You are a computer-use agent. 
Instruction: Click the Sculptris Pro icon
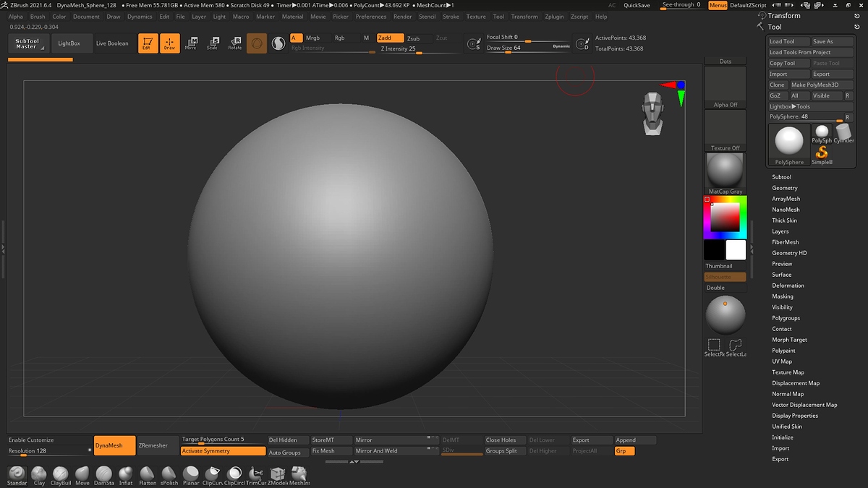click(278, 43)
